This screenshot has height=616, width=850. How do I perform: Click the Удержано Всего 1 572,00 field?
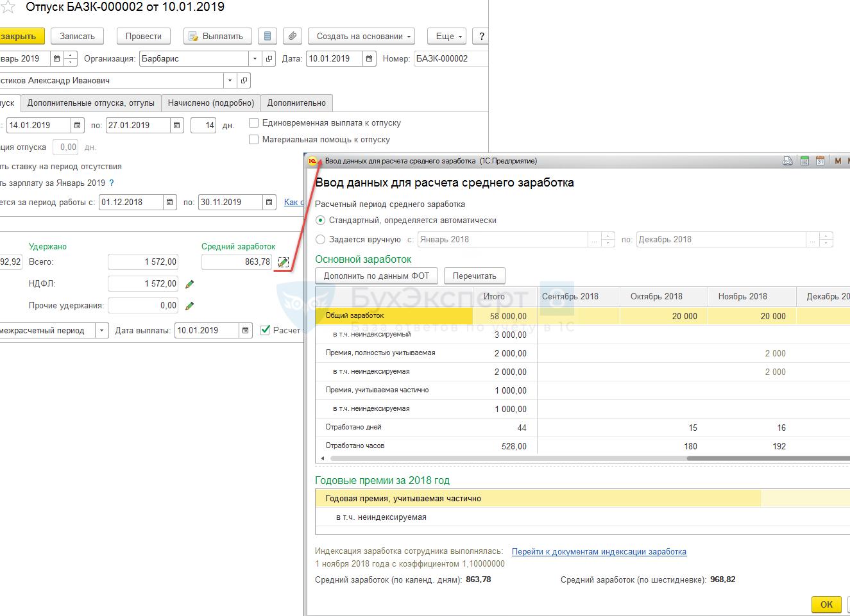point(143,262)
